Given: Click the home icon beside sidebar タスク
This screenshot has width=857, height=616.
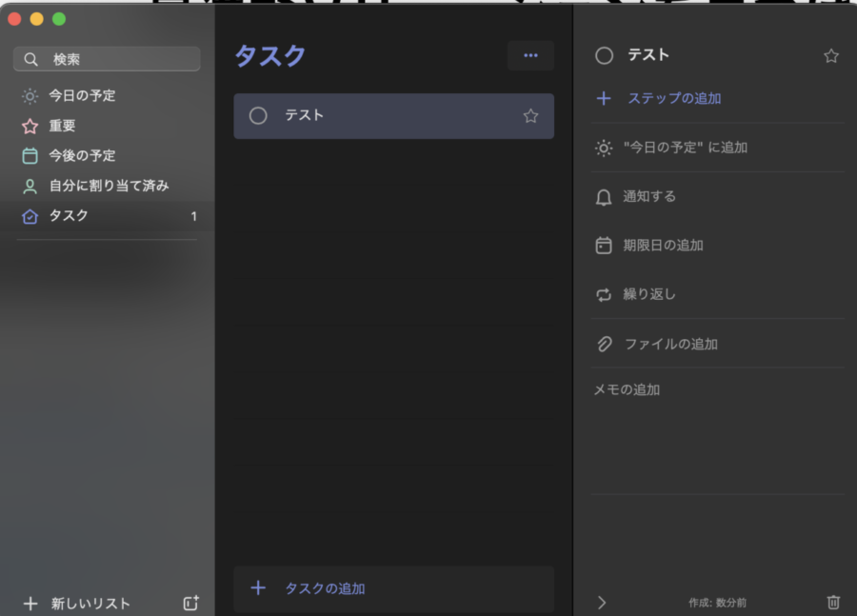Looking at the screenshot, I should click(x=30, y=216).
